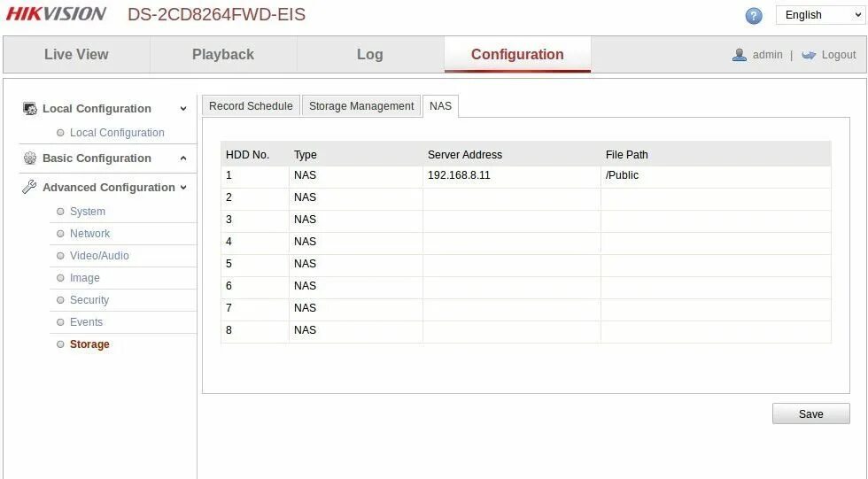Click the Server Address cell for HDD 2
The image size is (868, 479).
512,197
